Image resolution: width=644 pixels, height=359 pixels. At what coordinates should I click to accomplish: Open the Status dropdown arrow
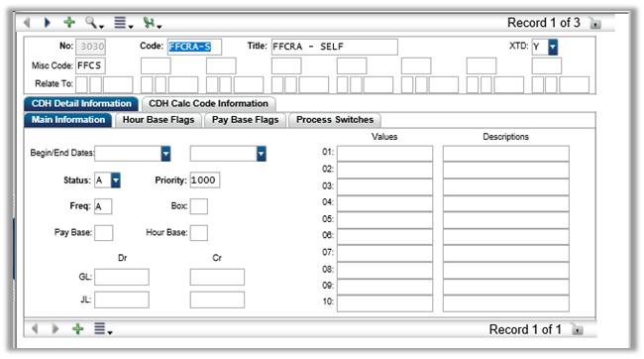[115, 180]
